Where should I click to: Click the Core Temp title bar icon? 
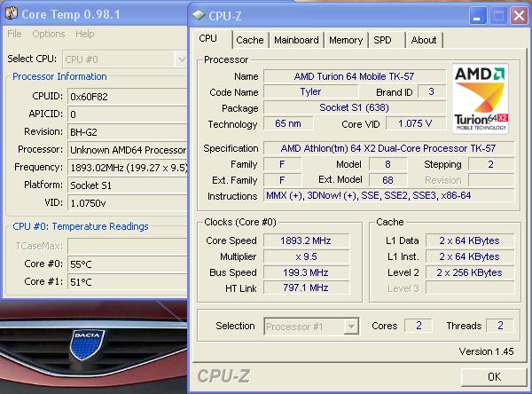(12, 13)
